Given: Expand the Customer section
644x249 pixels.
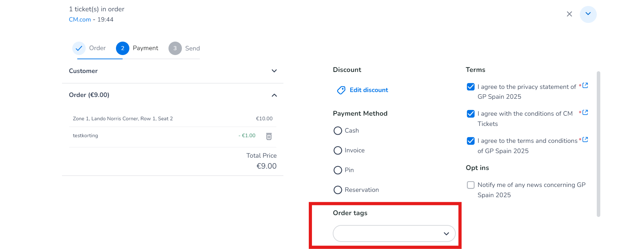Looking at the screenshot, I should click(274, 71).
